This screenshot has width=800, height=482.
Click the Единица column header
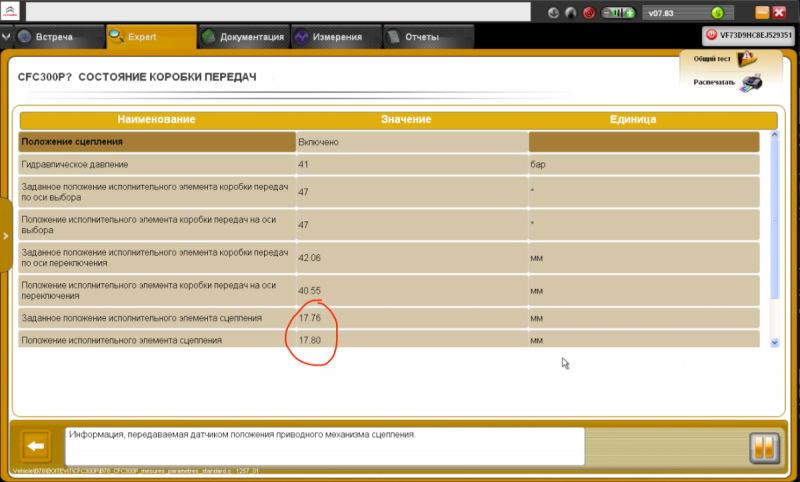point(633,119)
